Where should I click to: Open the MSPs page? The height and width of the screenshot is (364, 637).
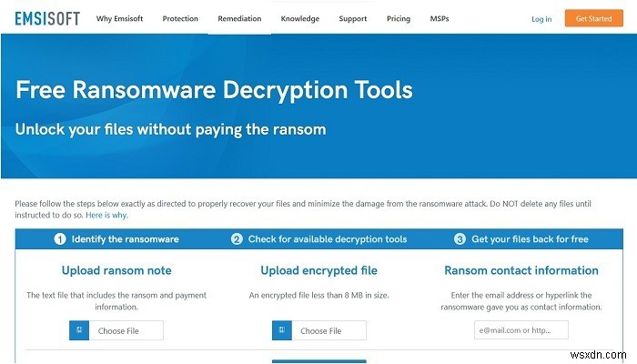point(440,19)
